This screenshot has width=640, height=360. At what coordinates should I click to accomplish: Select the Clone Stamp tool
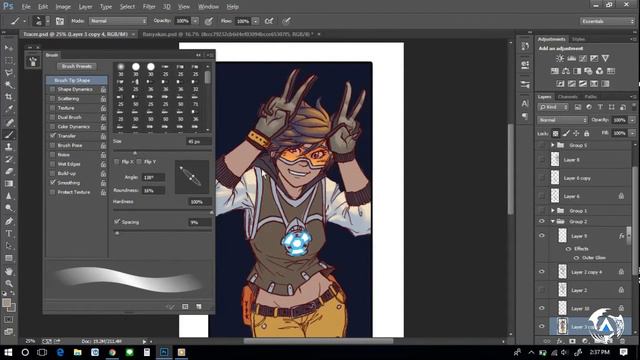[x=9, y=147]
